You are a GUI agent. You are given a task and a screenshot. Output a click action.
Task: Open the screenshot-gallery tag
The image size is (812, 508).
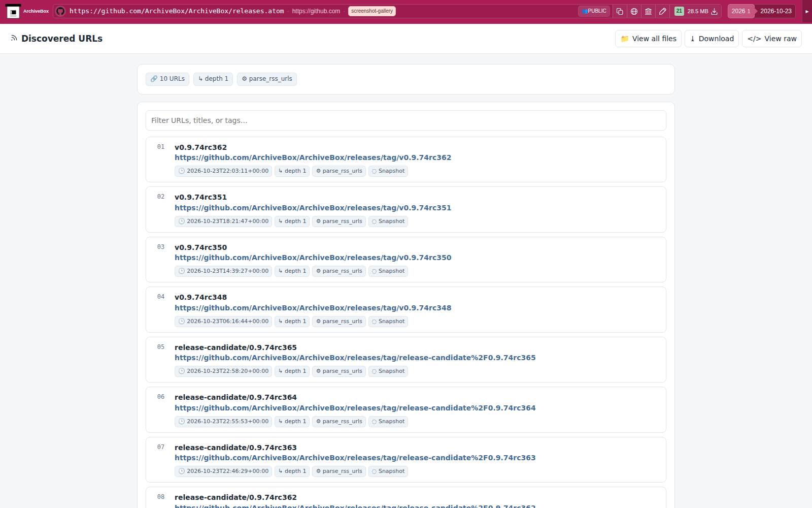(372, 11)
